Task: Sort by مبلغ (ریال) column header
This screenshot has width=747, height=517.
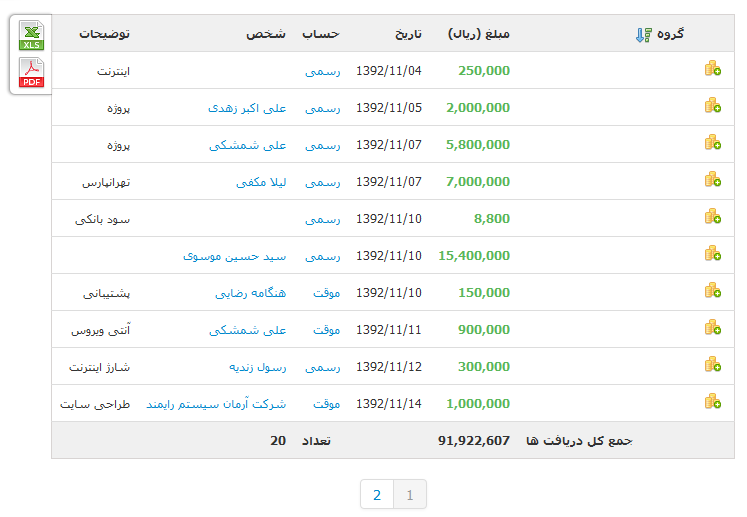Action: click(x=478, y=34)
